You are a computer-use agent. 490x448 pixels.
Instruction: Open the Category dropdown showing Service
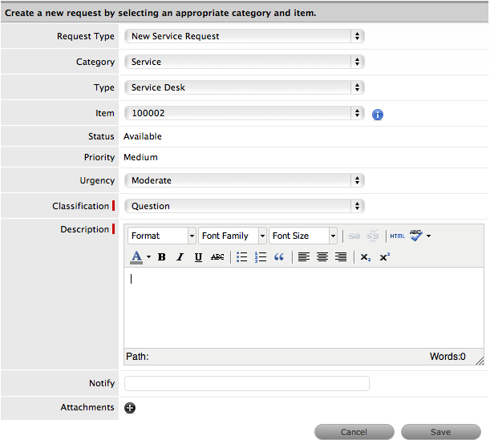click(245, 62)
